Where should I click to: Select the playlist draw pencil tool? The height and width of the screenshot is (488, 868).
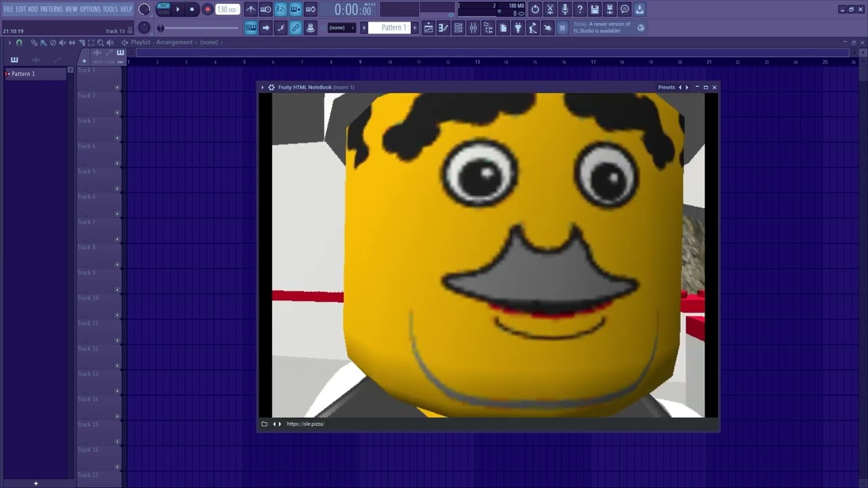tap(34, 43)
